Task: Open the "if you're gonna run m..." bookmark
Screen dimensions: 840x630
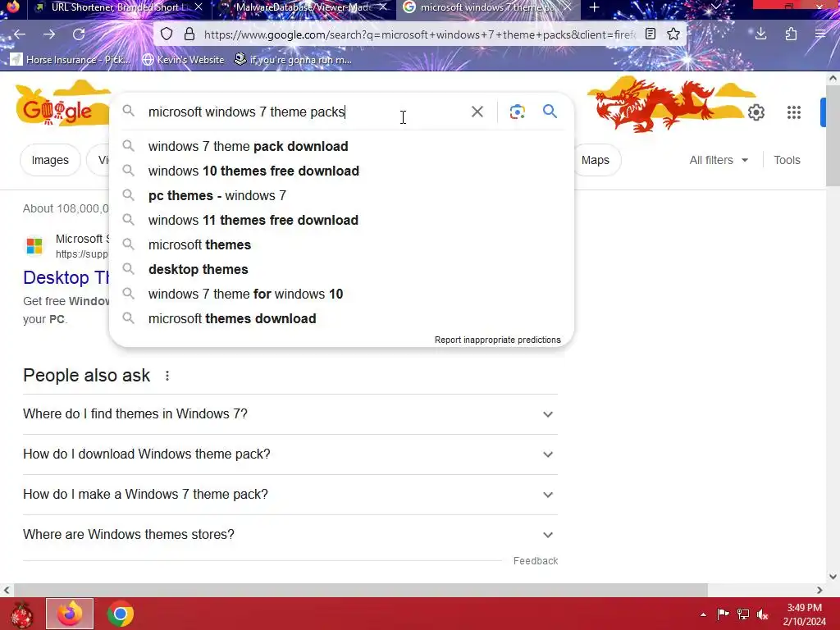Action: tap(293, 59)
